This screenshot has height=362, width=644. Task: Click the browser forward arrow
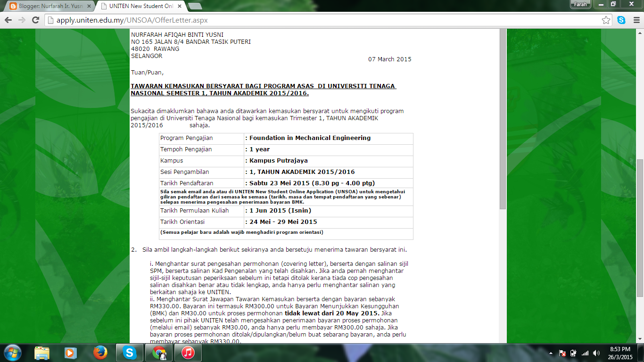pyautogui.click(x=22, y=20)
